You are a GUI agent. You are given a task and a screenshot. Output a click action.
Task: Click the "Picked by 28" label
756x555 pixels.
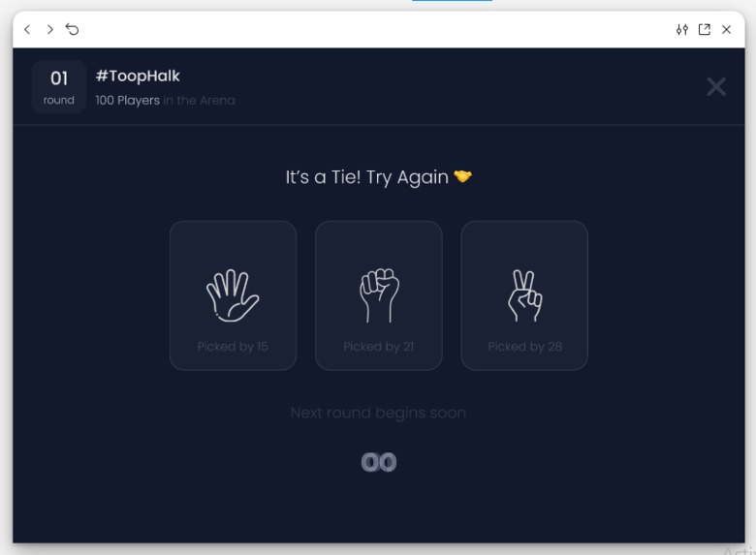pos(524,347)
